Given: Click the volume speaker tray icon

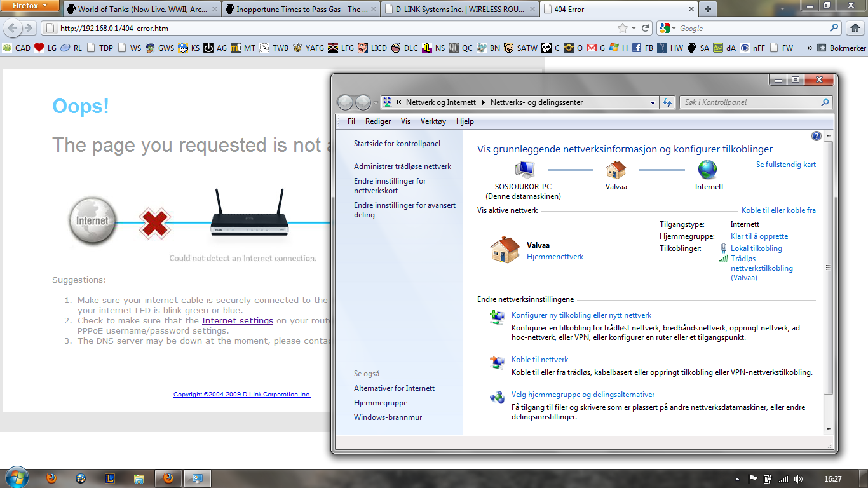Looking at the screenshot, I should (798, 478).
